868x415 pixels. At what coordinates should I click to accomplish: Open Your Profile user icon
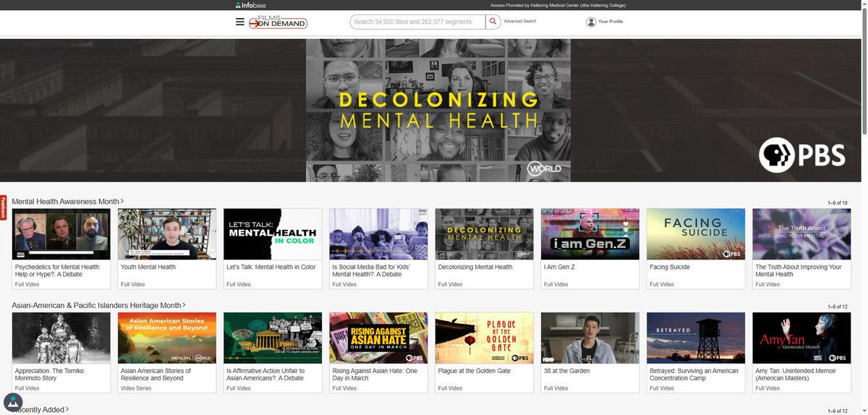(x=591, y=22)
